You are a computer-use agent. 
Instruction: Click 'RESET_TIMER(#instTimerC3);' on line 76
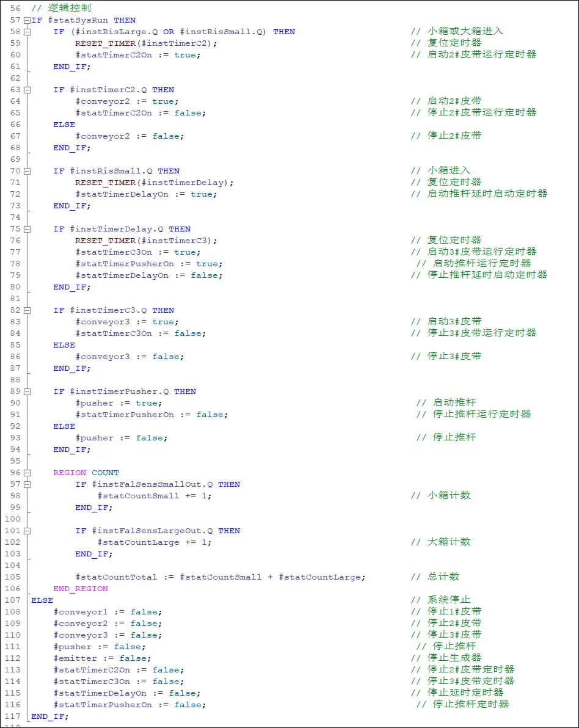[x=146, y=241]
